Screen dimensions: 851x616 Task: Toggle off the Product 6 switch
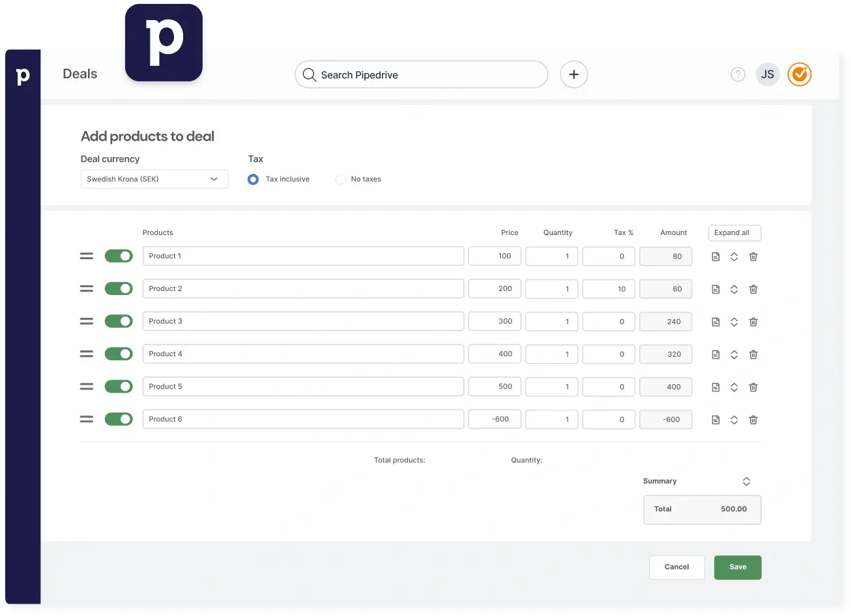coord(119,419)
